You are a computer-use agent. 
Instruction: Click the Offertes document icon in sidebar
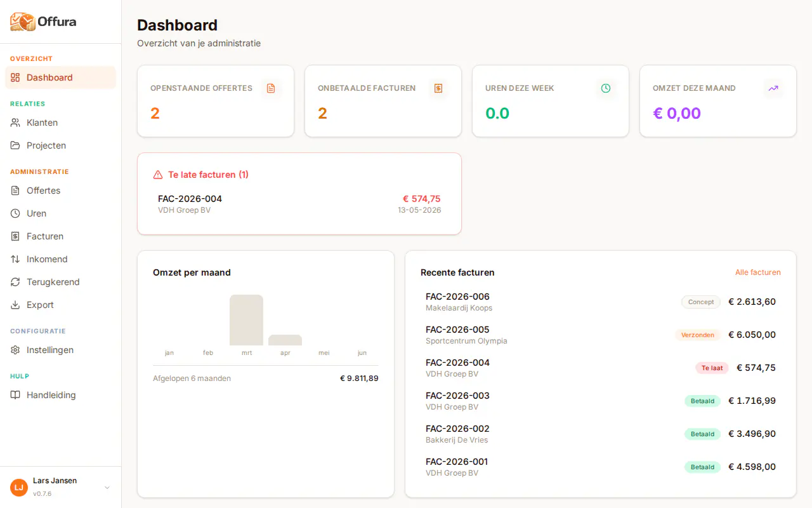[x=15, y=190]
